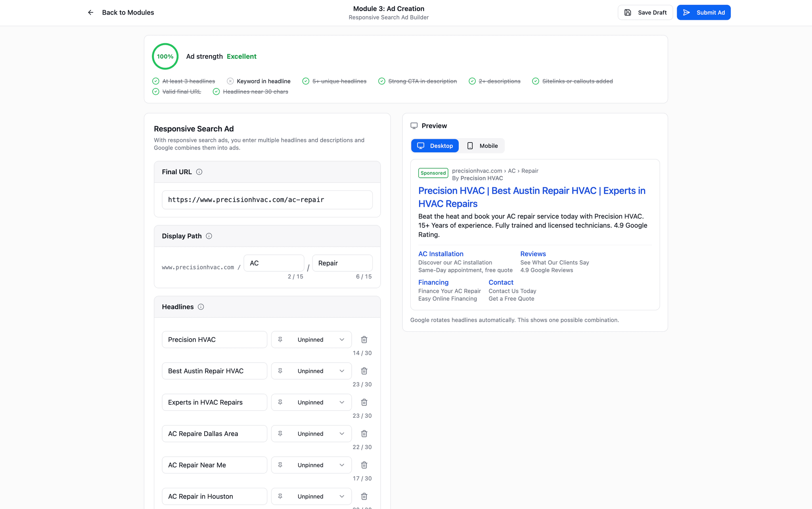Click the ad preview headline link
Viewport: 812px width, 509px height.
[x=532, y=197]
